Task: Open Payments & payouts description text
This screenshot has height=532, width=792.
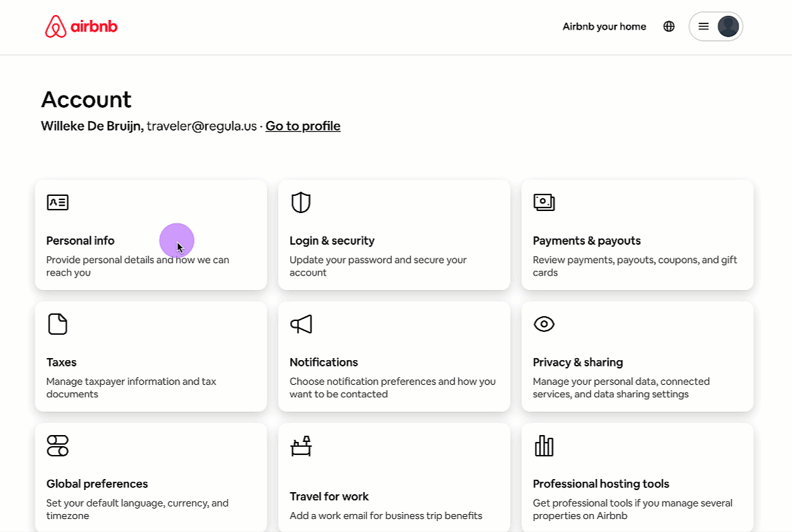Action: 635,266
